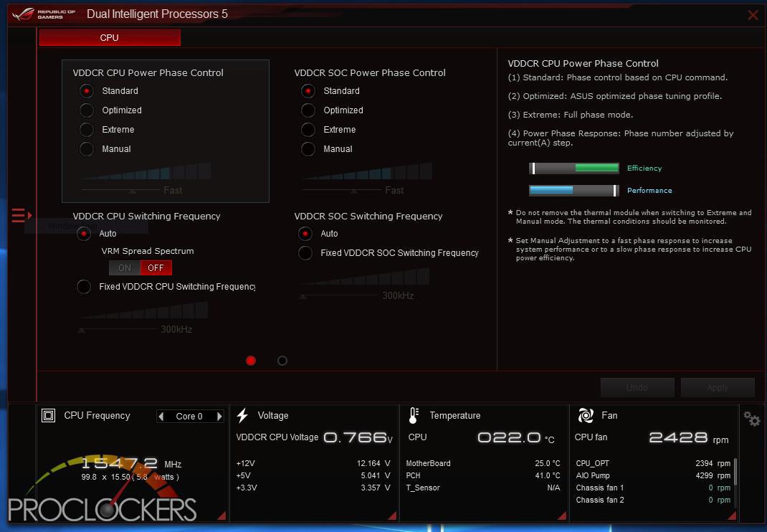Open the side menu hamburger arrow icon

[22, 215]
